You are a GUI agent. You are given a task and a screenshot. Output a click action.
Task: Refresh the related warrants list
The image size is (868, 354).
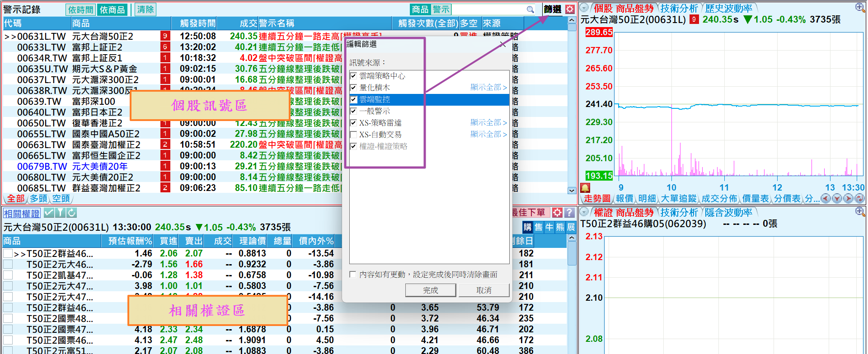[x=72, y=213]
